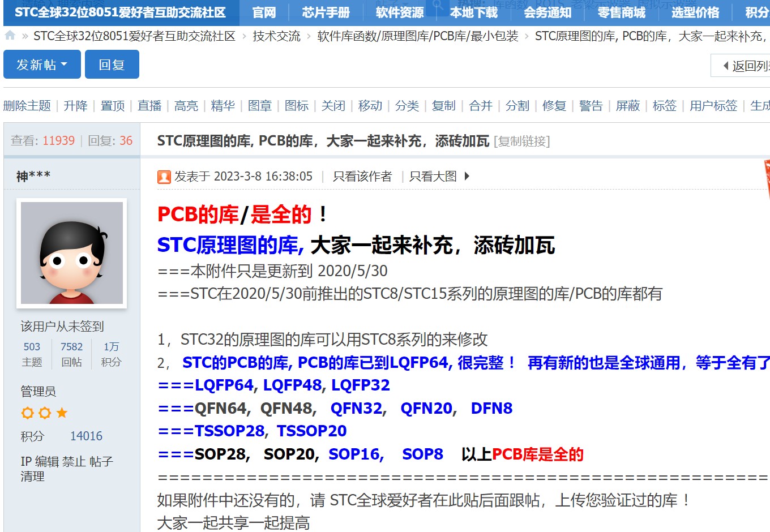Open the 技术交流 breadcrumb link
This screenshot has height=532, width=770.
click(276, 36)
